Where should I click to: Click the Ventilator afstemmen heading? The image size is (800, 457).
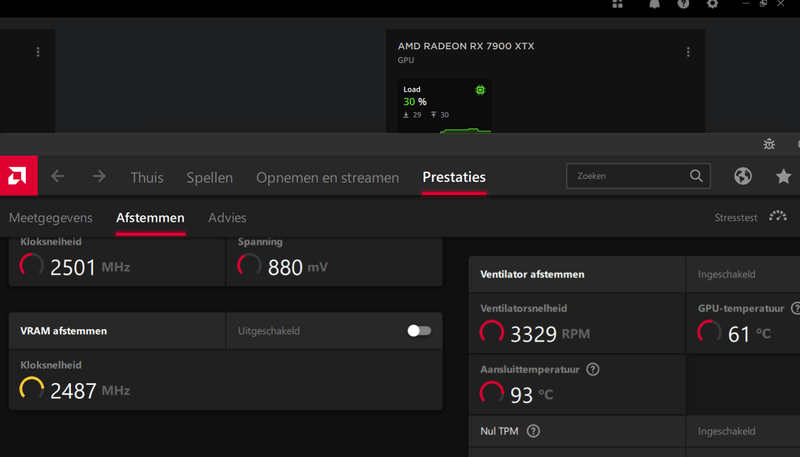click(x=532, y=274)
